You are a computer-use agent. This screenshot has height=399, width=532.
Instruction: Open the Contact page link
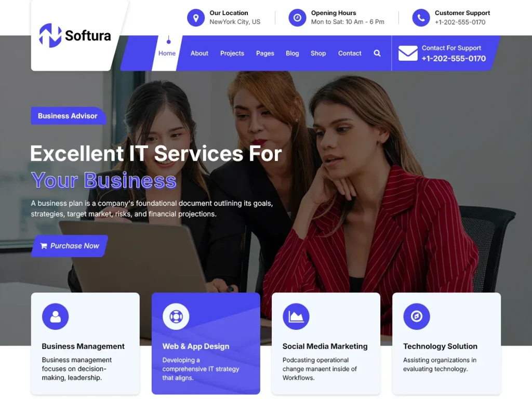[x=350, y=54]
